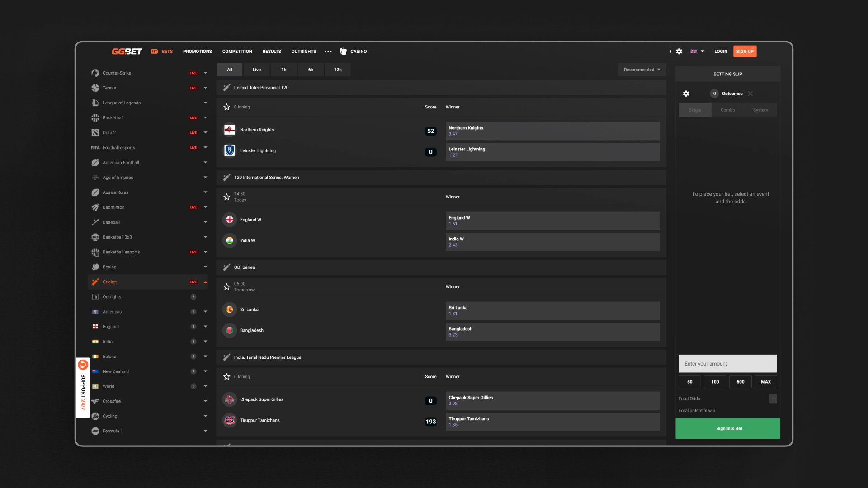
Task: Open the Recommended sorting dropdown
Action: [x=642, y=70]
